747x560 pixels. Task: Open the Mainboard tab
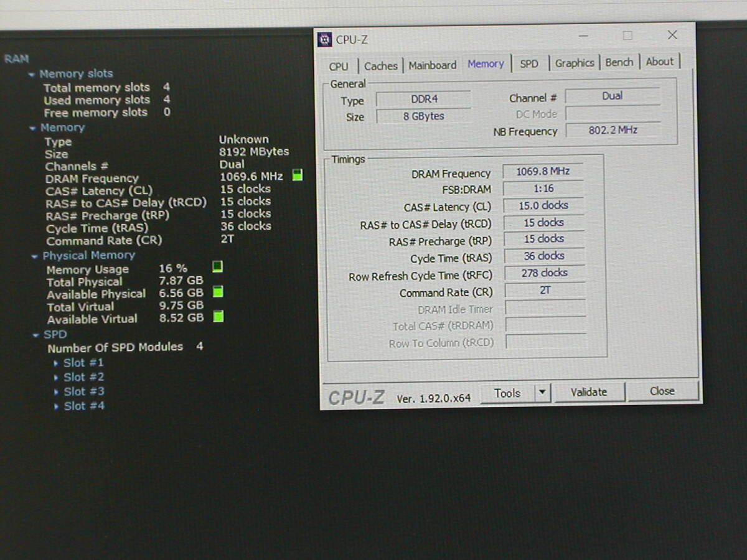433,65
